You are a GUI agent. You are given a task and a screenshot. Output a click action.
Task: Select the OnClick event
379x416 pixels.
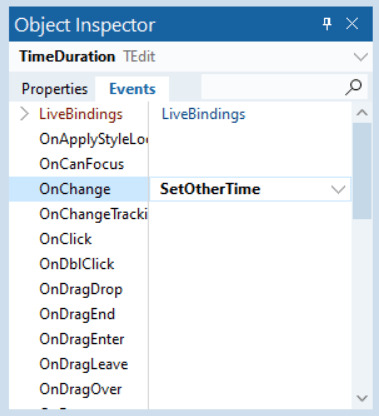pyautogui.click(x=65, y=239)
